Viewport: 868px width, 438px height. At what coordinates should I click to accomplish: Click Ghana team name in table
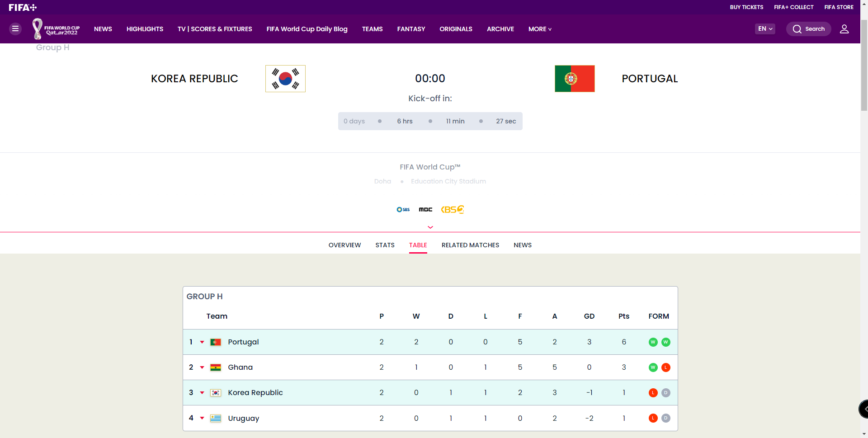[x=240, y=367]
